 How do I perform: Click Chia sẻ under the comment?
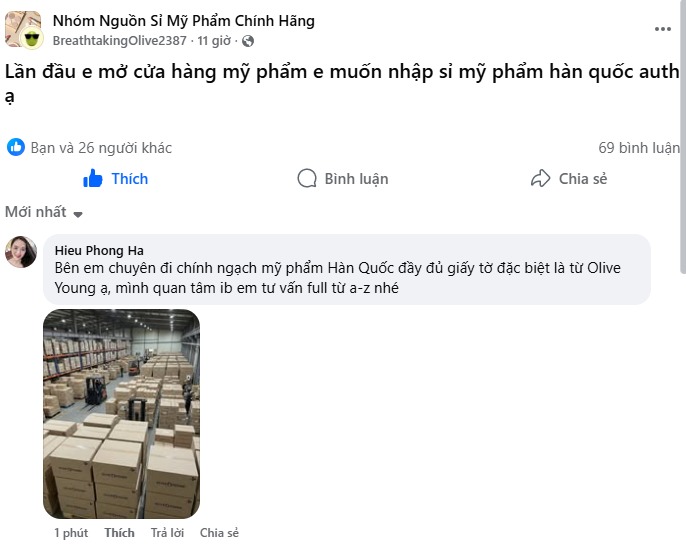[219, 533]
